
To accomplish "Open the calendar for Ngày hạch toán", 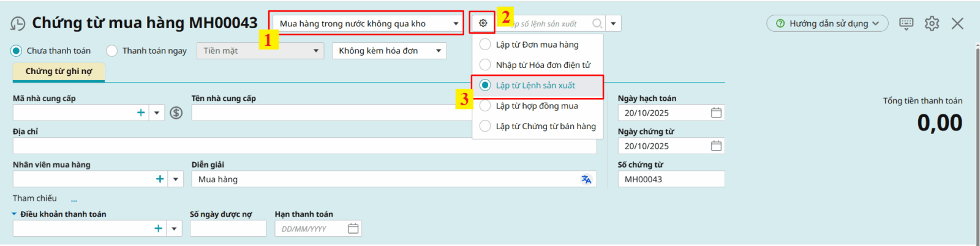I will point(716,113).
